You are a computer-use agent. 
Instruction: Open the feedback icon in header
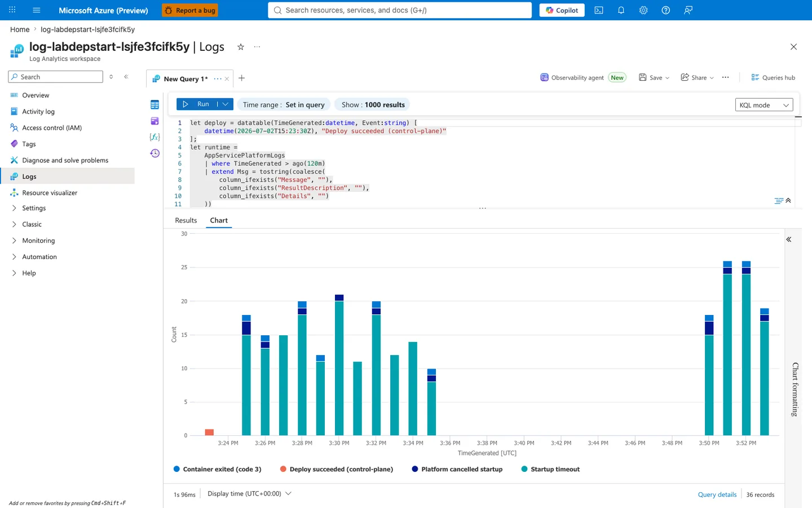[688, 10]
